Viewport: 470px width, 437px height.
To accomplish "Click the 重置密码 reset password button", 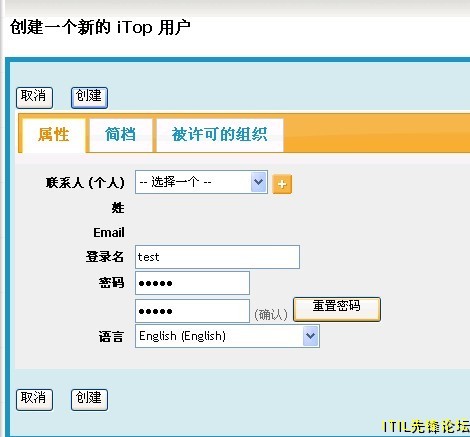I will [x=337, y=309].
